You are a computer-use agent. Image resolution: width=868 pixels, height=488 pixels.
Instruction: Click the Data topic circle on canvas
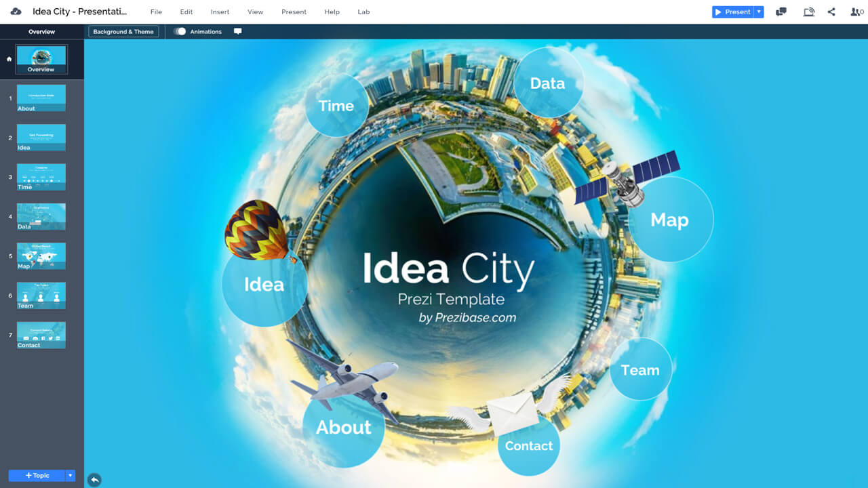(547, 83)
